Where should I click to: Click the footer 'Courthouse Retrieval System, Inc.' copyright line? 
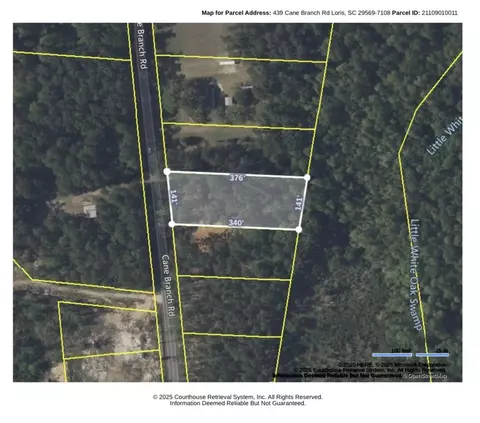point(238,397)
